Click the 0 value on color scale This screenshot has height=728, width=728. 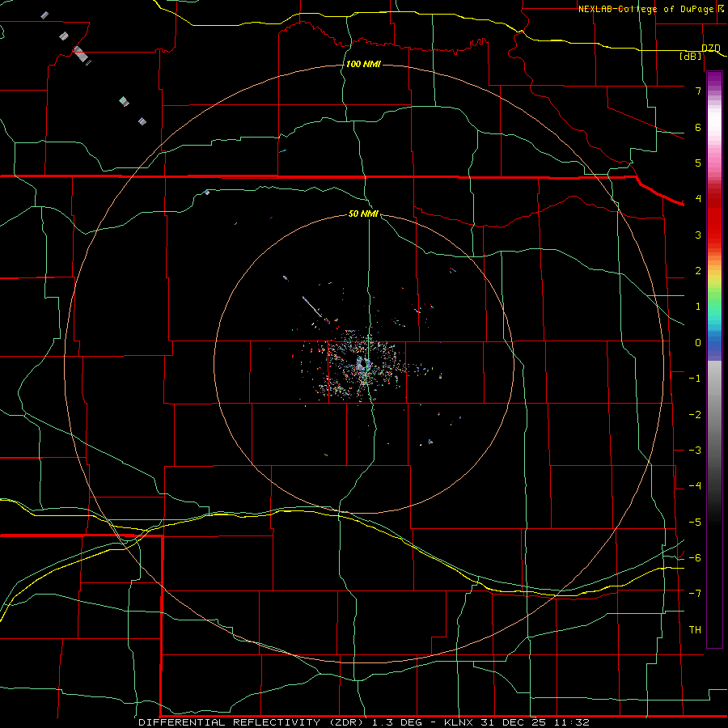point(698,343)
